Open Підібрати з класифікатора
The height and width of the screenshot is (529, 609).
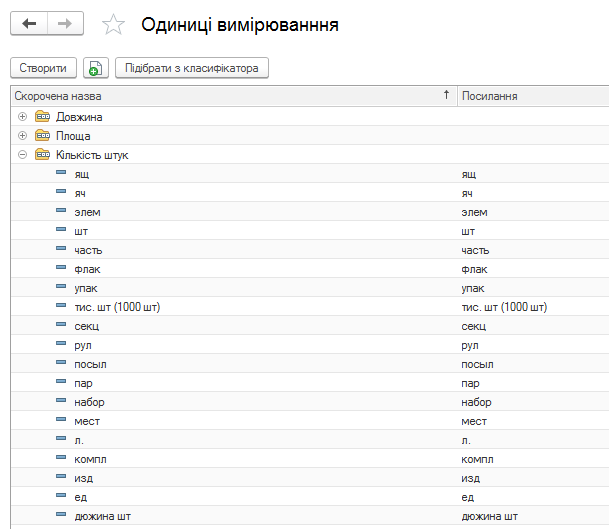click(192, 68)
